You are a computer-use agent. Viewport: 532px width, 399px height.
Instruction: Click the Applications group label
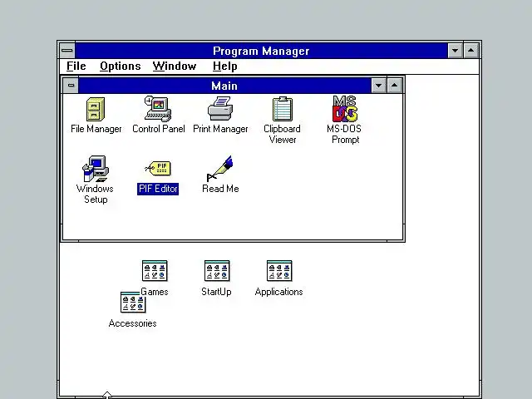click(279, 292)
